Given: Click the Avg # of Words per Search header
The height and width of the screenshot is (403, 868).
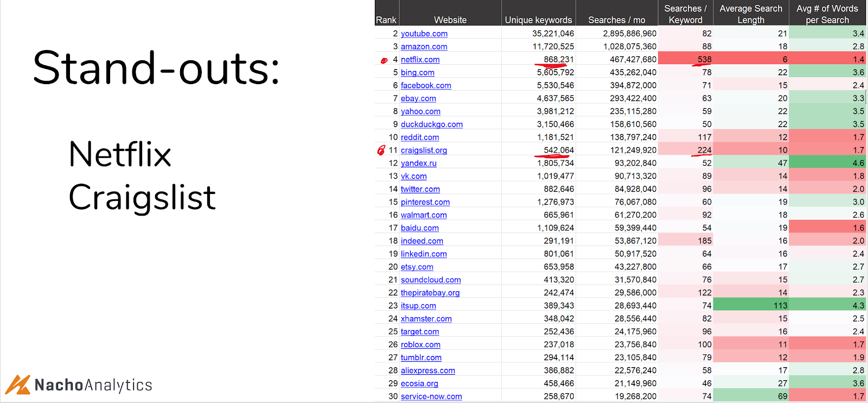Looking at the screenshot, I should pyautogui.click(x=827, y=14).
